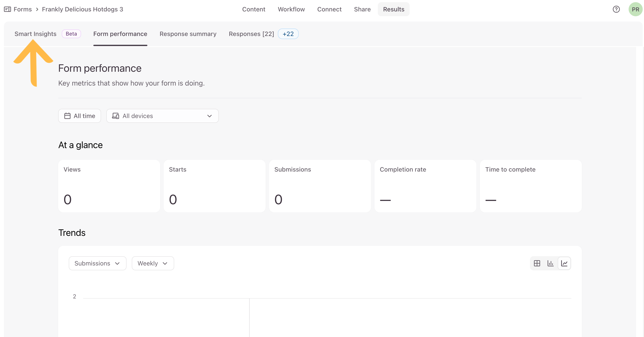Open the Weekly interval dropdown
This screenshot has height=337, width=644.
pos(153,263)
